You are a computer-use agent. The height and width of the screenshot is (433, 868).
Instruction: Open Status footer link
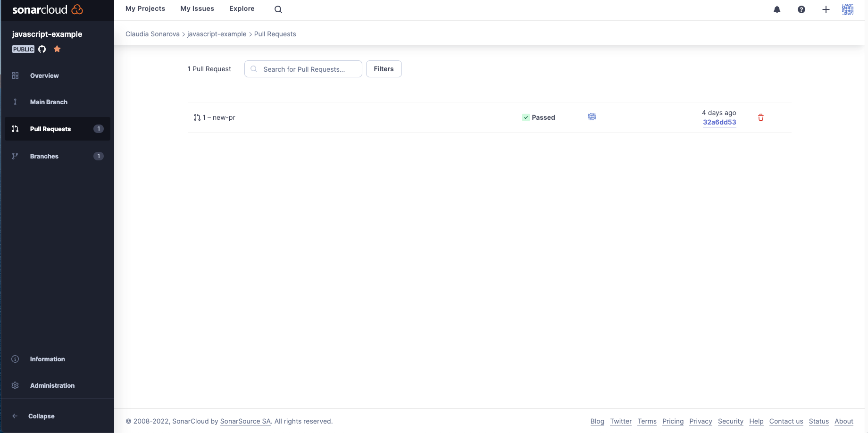coord(819,421)
